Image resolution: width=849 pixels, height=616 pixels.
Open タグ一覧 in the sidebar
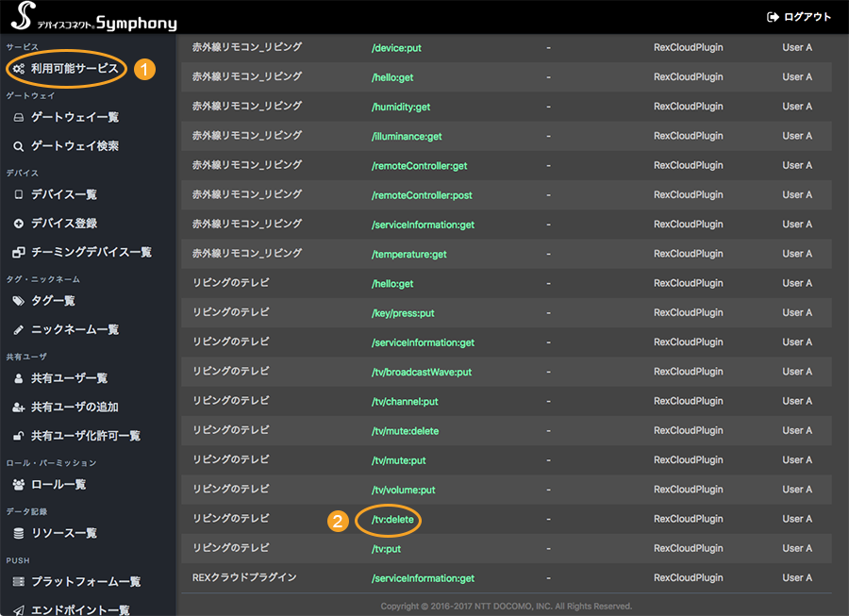point(53,300)
